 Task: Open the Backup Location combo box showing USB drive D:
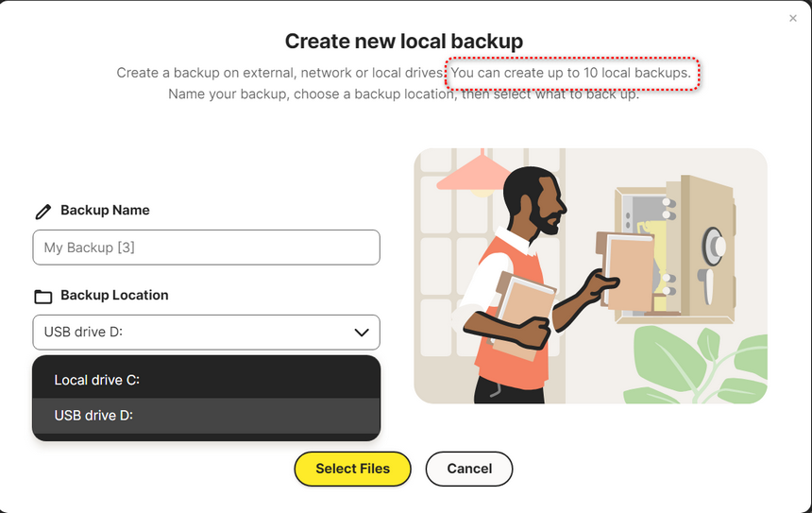click(206, 333)
